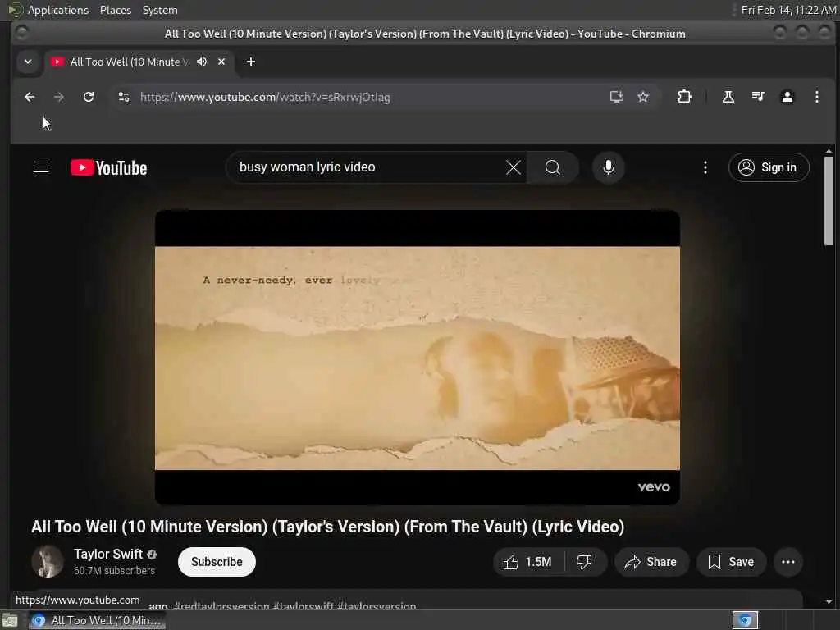Dislike this video
The image size is (840, 630).
[x=584, y=562]
